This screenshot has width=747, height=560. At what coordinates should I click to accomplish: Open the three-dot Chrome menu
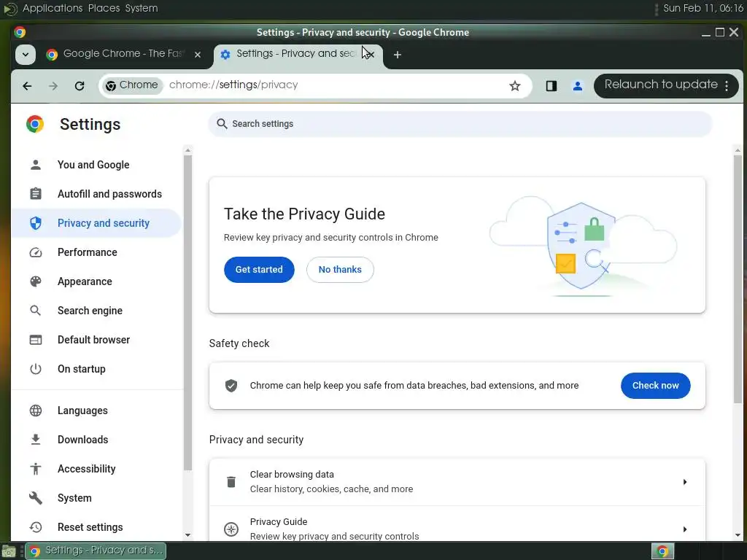[727, 86]
